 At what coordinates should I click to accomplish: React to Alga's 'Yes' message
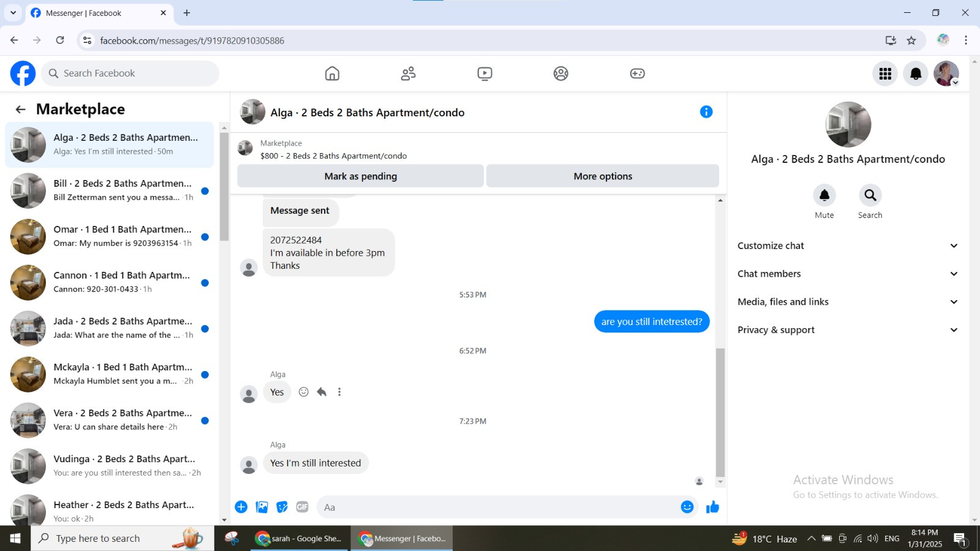click(303, 392)
